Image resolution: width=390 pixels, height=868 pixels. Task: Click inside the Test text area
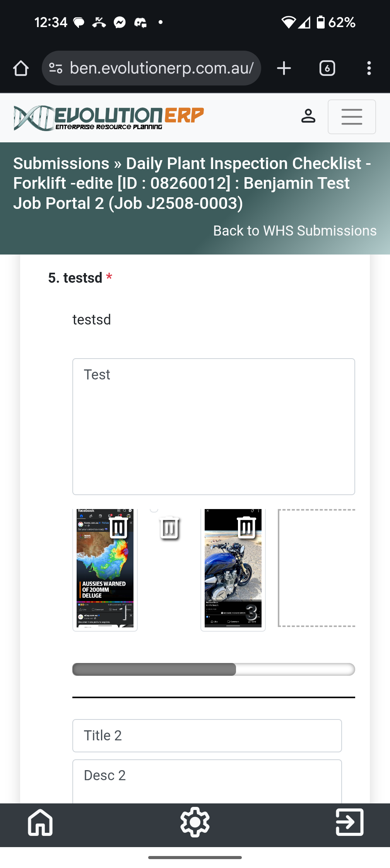click(214, 426)
